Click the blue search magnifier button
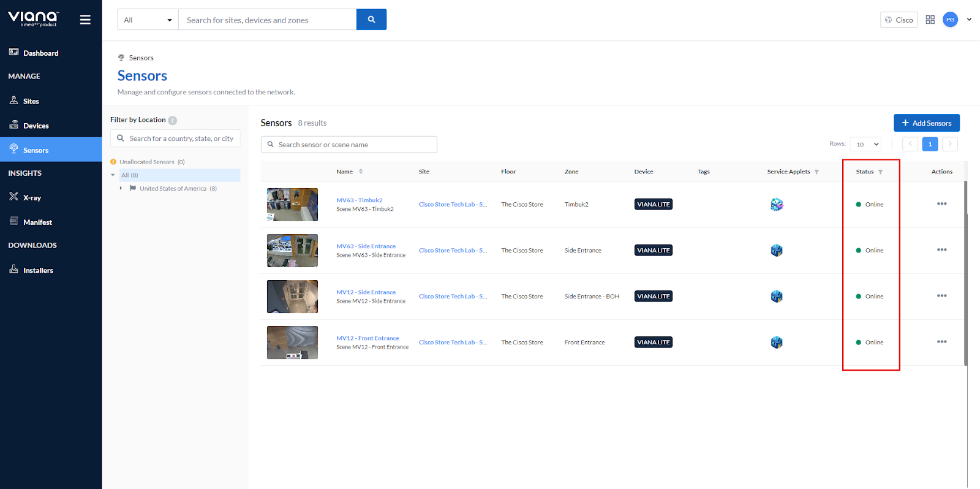 (371, 20)
